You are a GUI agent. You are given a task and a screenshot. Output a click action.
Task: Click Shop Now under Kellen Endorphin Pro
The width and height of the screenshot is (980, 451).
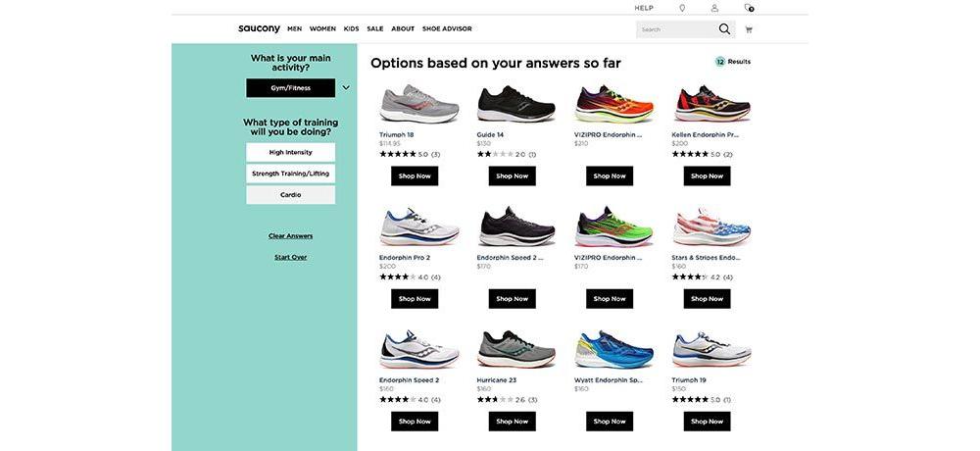[707, 175]
